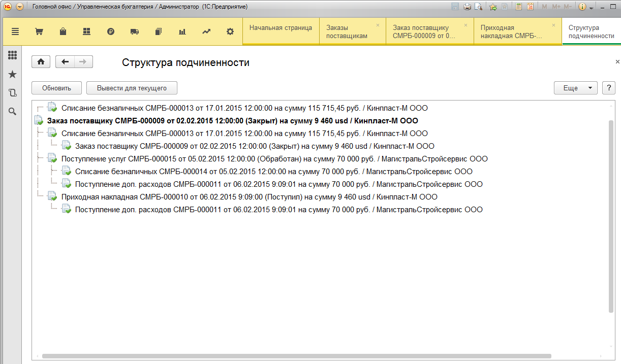The image size is (621, 364).
Task: Open main menu dropdown next to 1C logo
Action: tap(20, 7)
